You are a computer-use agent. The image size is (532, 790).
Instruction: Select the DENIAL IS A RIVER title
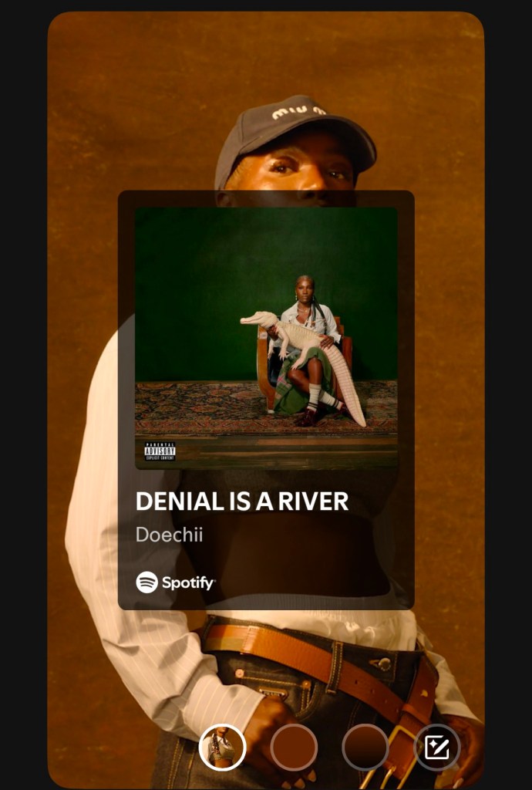[x=241, y=501]
